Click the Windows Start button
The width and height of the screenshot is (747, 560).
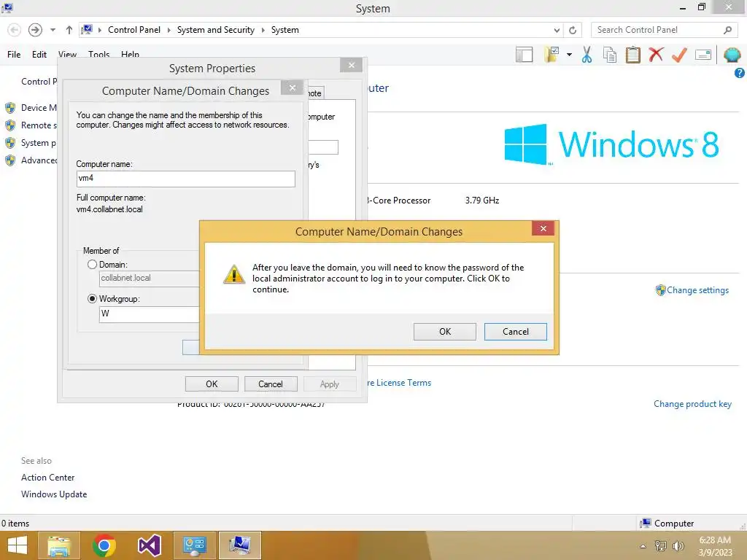click(x=18, y=545)
